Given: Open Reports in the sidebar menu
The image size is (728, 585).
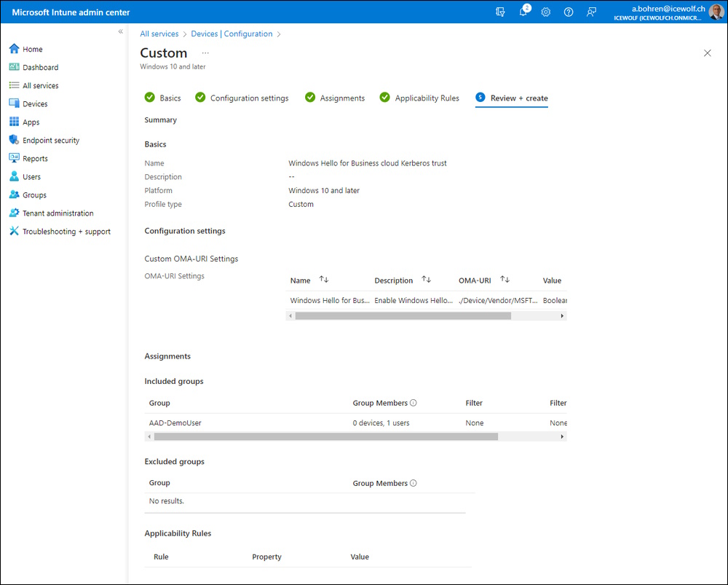Looking at the screenshot, I should [35, 158].
